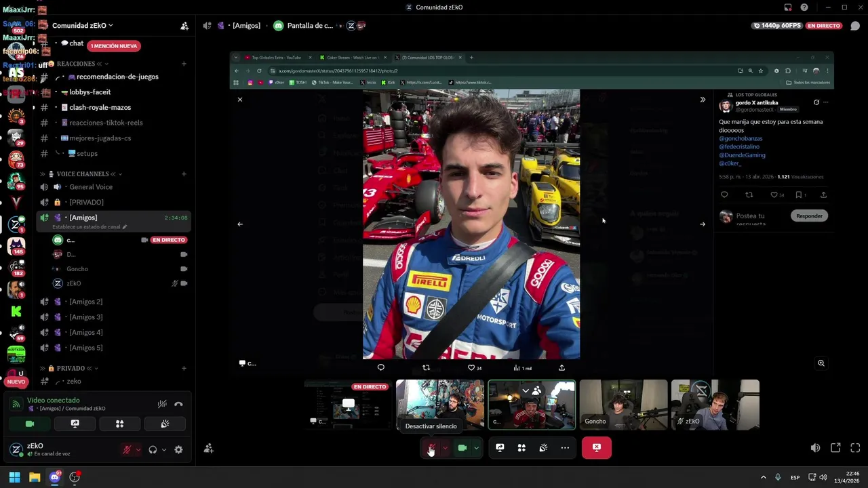Open mic input options arrow in user panel
This screenshot has width=868, height=488.
click(138, 449)
